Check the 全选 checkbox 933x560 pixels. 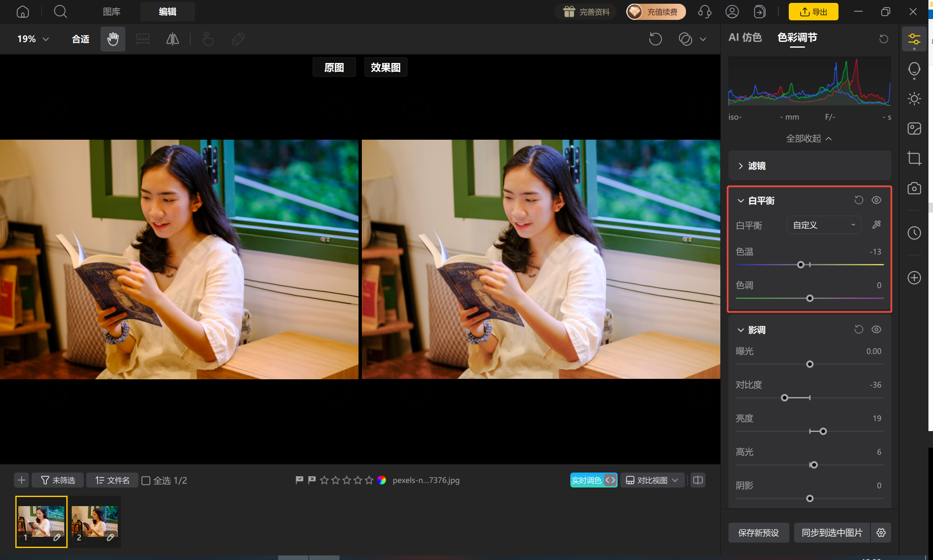click(146, 480)
